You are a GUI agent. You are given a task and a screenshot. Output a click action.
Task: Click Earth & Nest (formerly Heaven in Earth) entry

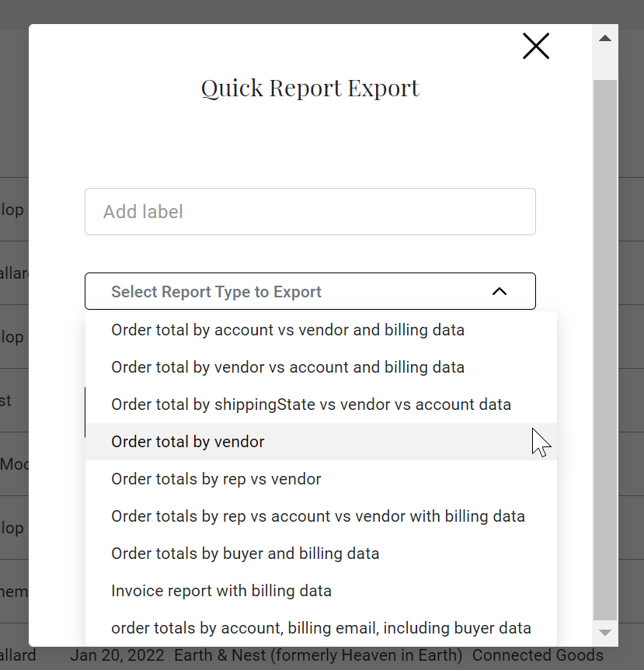tap(318, 656)
